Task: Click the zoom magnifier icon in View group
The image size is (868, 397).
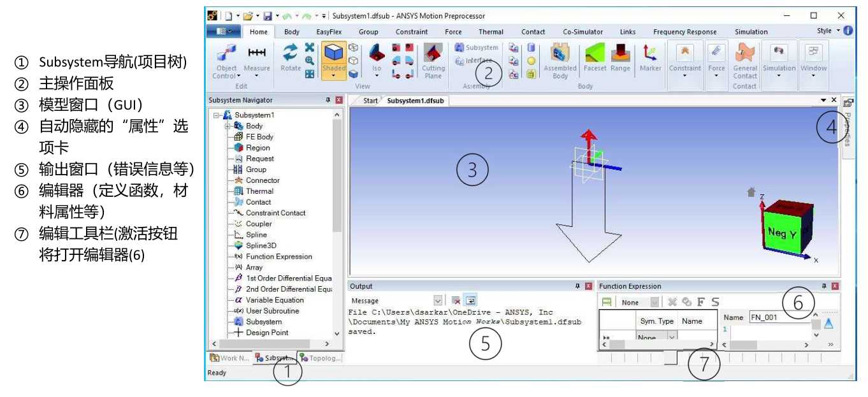Action: tap(310, 61)
